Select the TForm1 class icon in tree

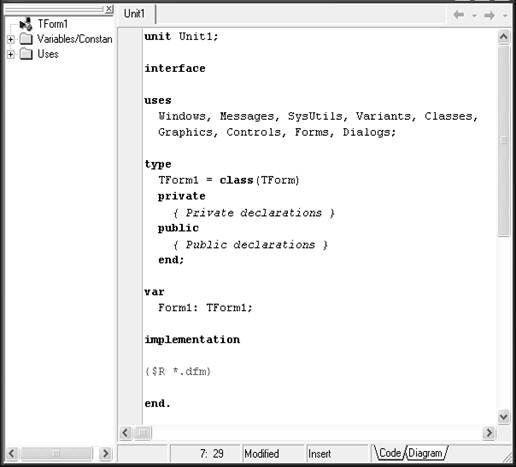(x=26, y=24)
